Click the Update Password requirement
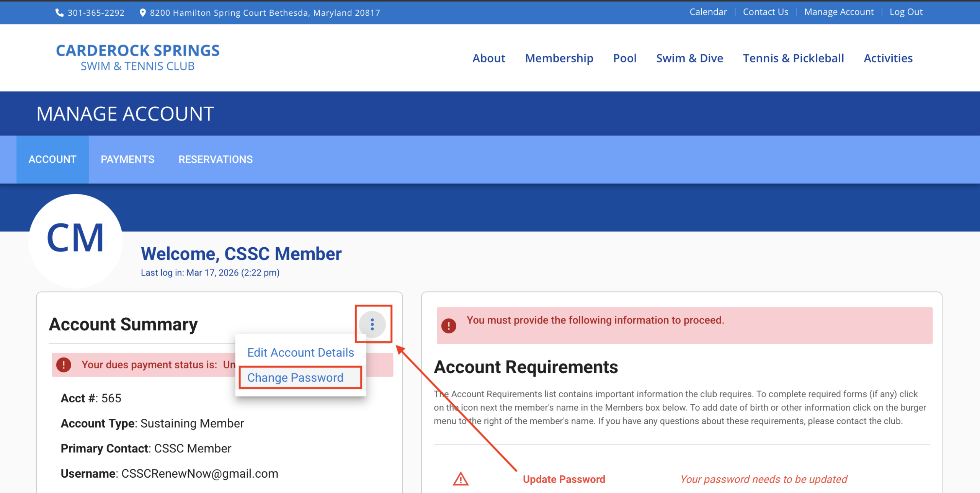Screen dimensions: 980x493 (564, 479)
